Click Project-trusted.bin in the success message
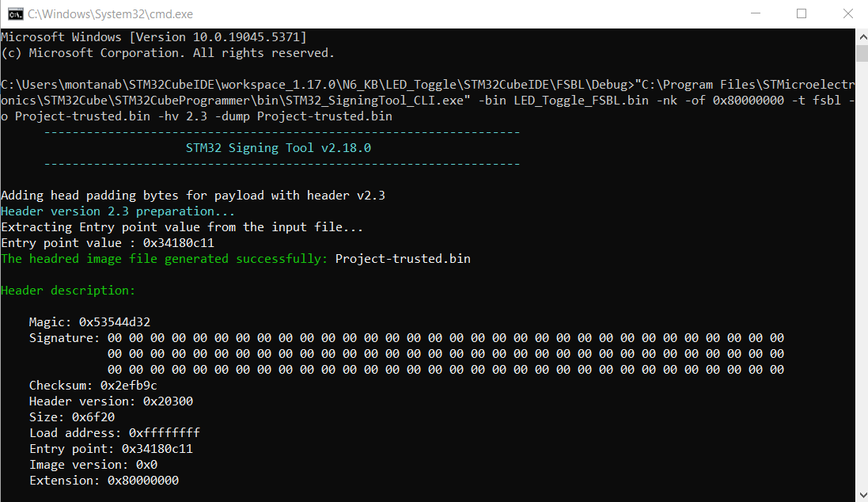Screen dimensions: 868x502 (x=403, y=259)
